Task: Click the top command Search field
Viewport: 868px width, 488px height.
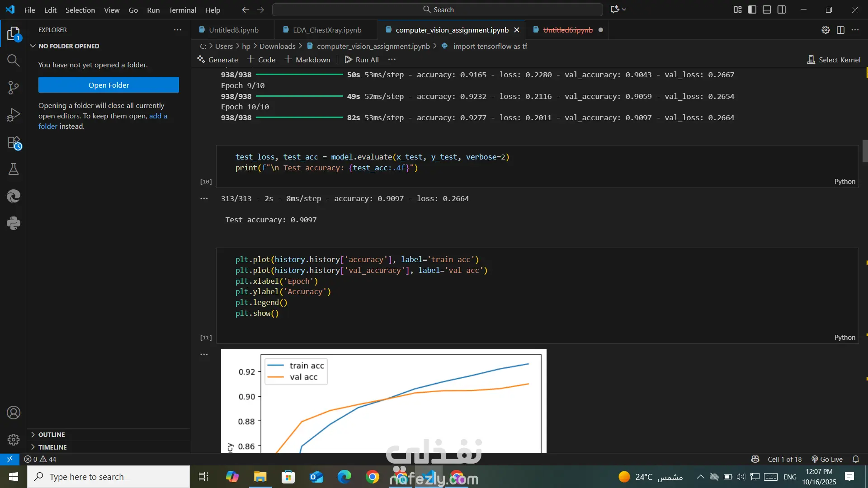Action: coord(438,9)
